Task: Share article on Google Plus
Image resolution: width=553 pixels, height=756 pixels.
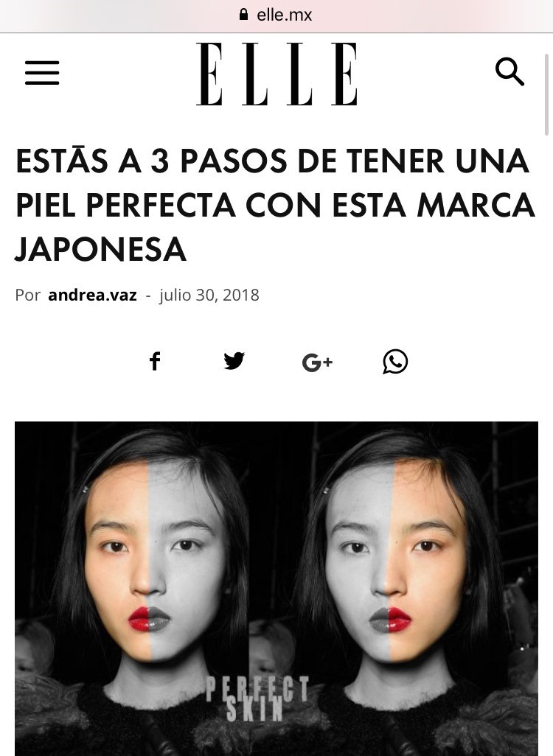Action: pos(317,362)
